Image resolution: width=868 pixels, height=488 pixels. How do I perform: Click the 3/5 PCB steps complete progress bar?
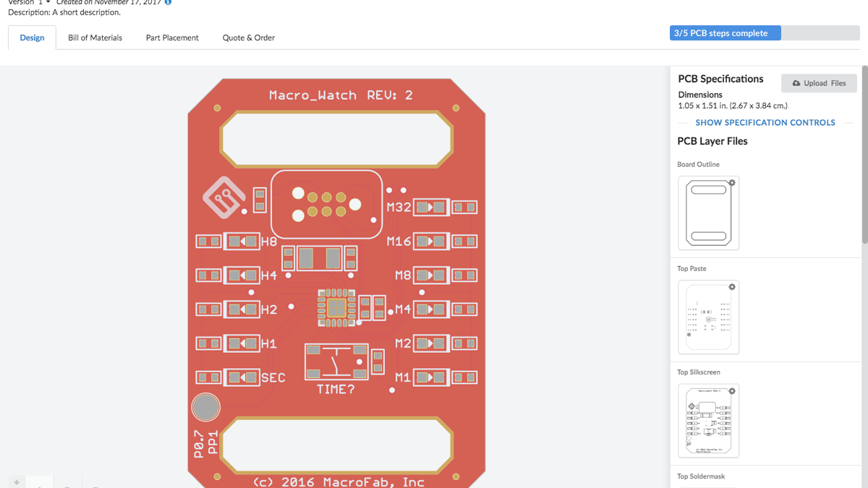point(725,33)
